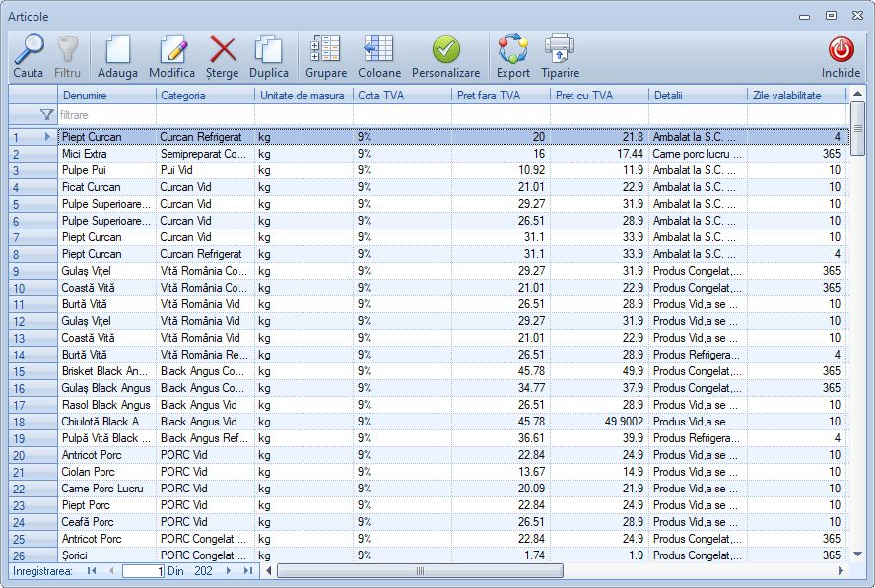Sort by Pret cu TVA column header
This screenshot has height=588, width=875.
(599, 95)
